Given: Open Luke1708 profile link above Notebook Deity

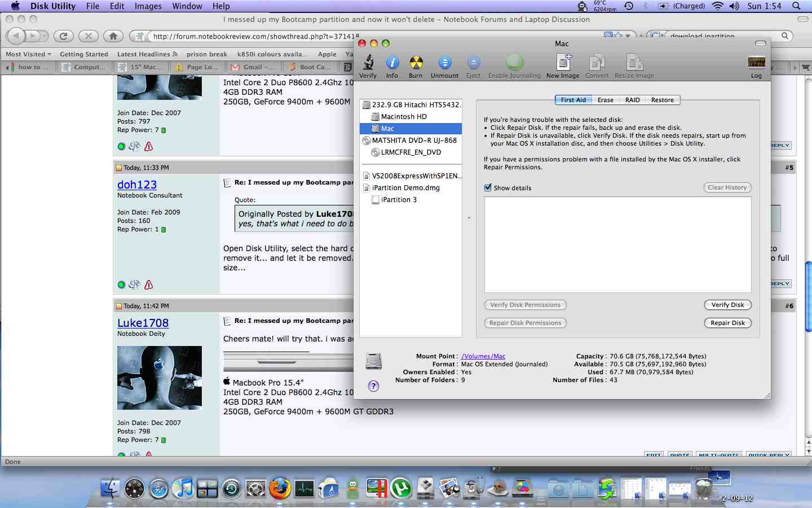Looking at the screenshot, I should [143, 323].
